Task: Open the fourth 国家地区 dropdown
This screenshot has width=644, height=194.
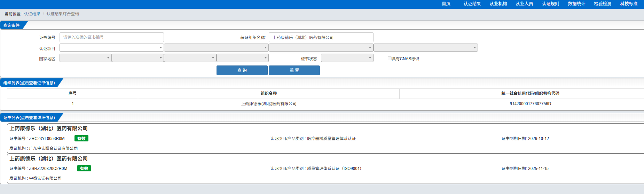Action: tap(243, 58)
